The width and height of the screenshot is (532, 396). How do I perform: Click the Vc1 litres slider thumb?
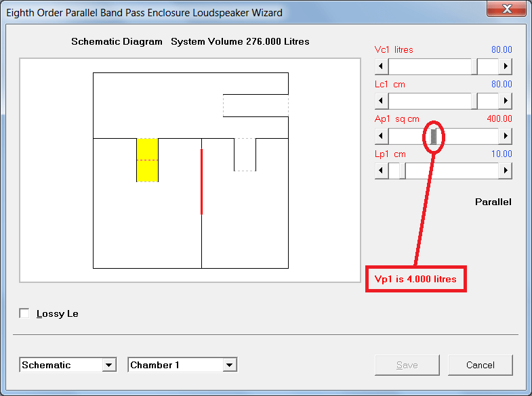coord(474,66)
